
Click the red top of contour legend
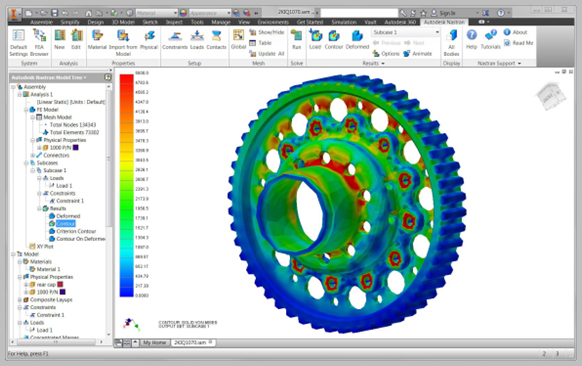pos(127,78)
